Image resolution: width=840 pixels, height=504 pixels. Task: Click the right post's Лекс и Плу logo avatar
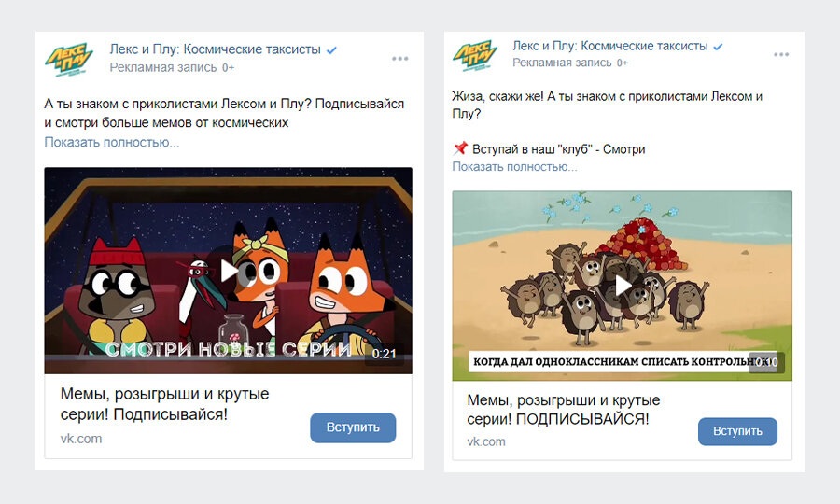475,55
